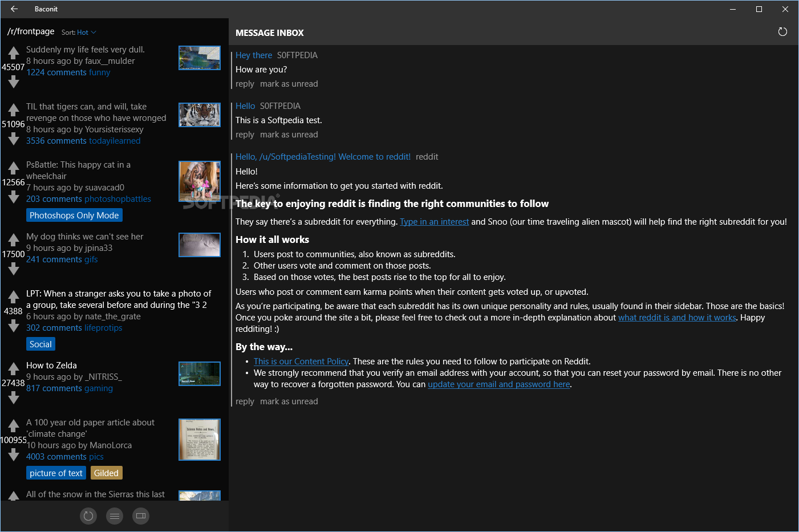Downvote the PsBattle happy cat post

coord(14,197)
